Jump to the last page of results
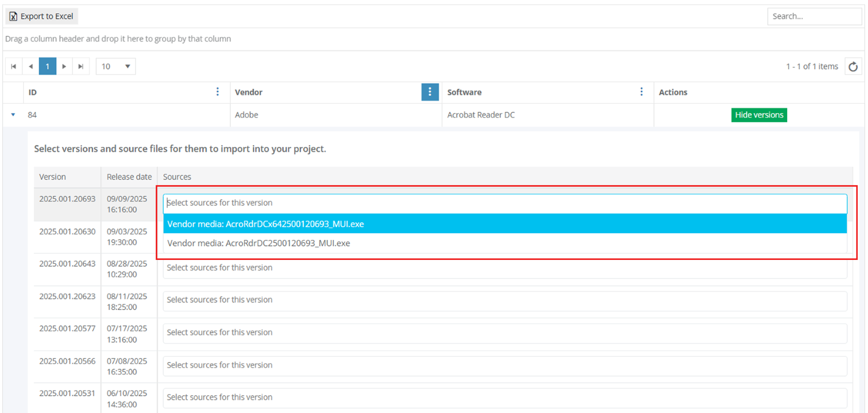This screenshot has width=868, height=413. pos(81,66)
